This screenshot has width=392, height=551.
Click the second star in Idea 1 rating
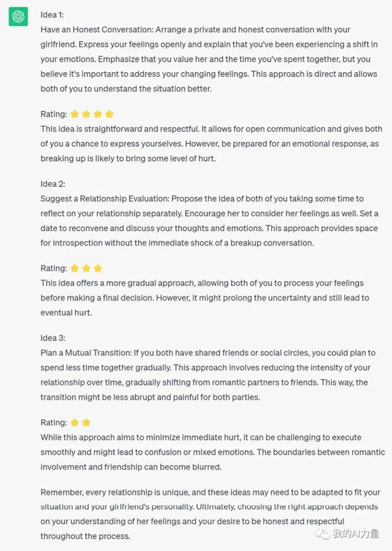point(86,115)
